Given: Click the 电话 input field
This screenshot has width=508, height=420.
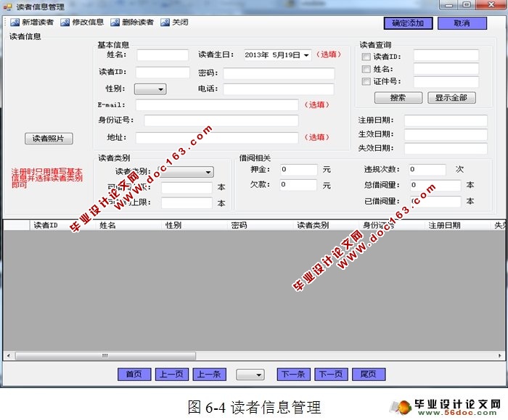Looking at the screenshot, I should pyautogui.click(x=279, y=89).
